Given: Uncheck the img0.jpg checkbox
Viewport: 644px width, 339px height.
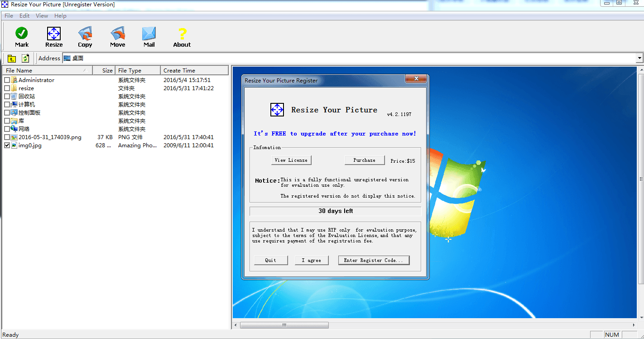Looking at the screenshot, I should coord(7,145).
